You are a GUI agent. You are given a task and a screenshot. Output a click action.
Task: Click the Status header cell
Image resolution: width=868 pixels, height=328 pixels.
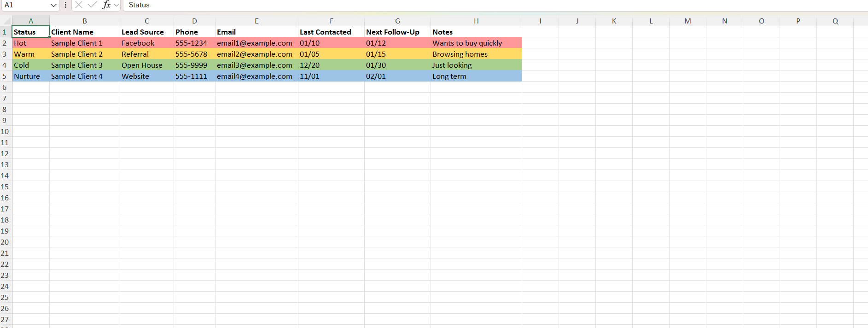[31, 32]
